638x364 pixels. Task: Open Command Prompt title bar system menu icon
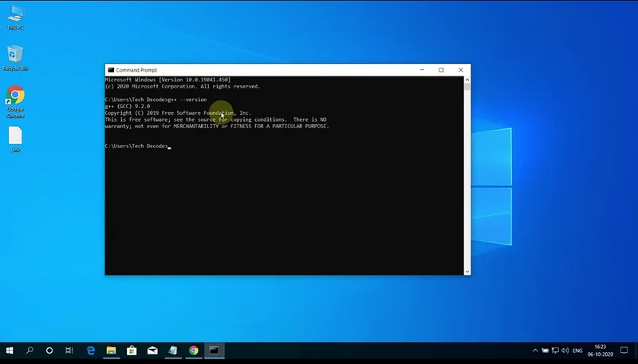(111, 70)
